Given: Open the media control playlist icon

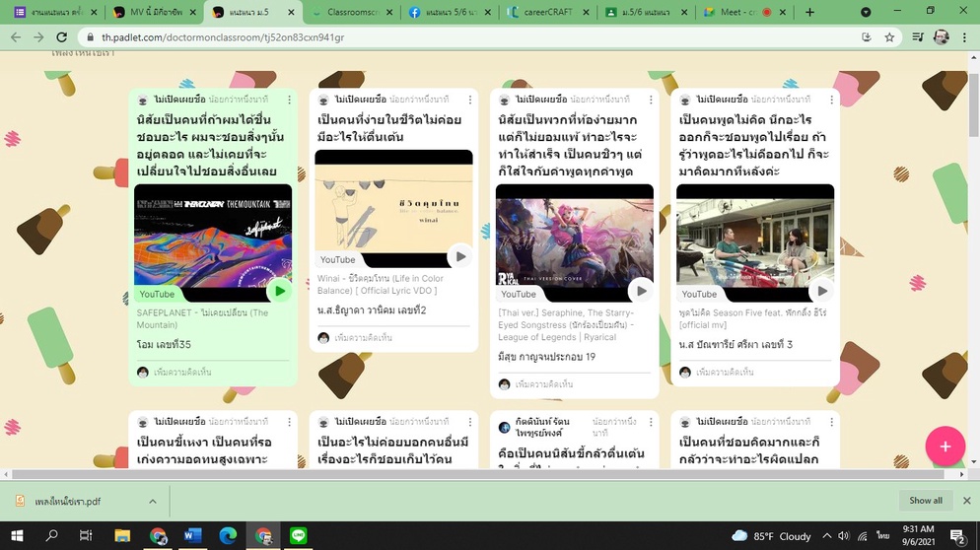Looking at the screenshot, I should (918, 37).
